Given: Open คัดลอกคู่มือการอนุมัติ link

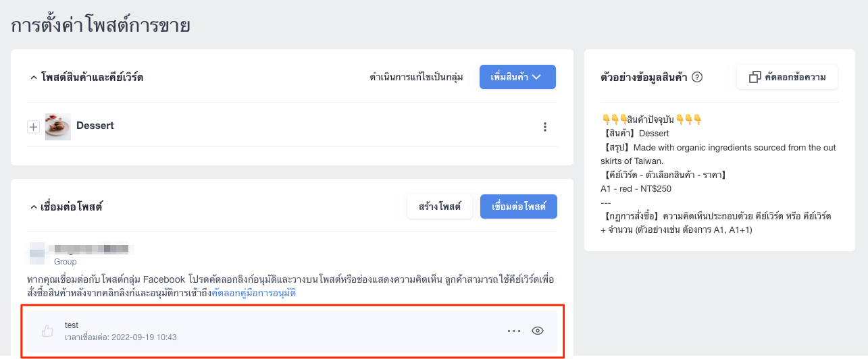Looking at the screenshot, I should click(254, 293).
